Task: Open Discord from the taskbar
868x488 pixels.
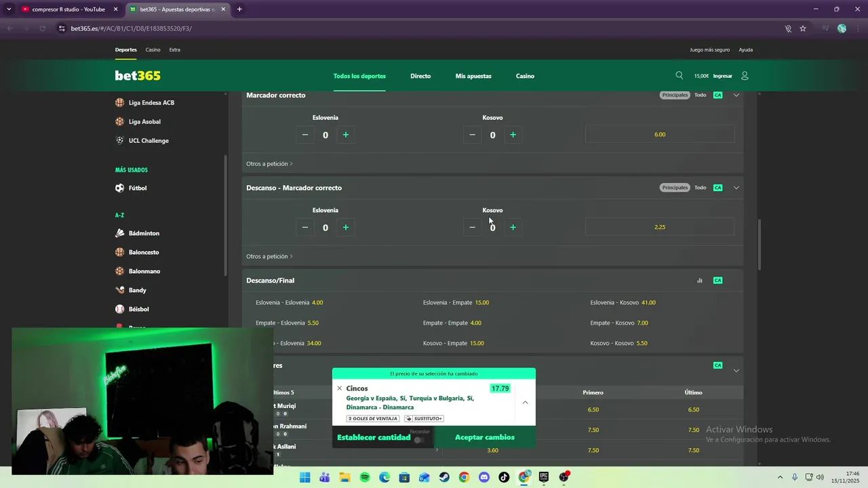Action: (x=484, y=477)
